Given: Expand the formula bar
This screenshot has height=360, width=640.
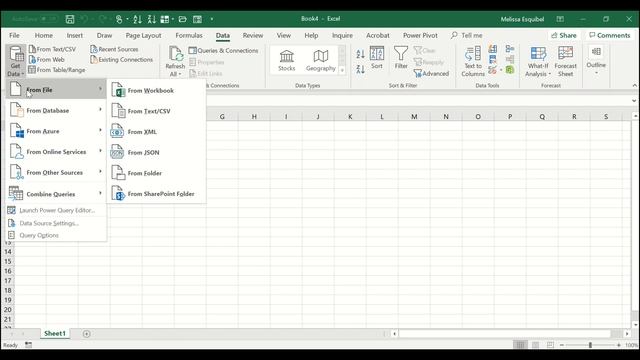Looking at the screenshot, I should pyautogui.click(x=634, y=100).
